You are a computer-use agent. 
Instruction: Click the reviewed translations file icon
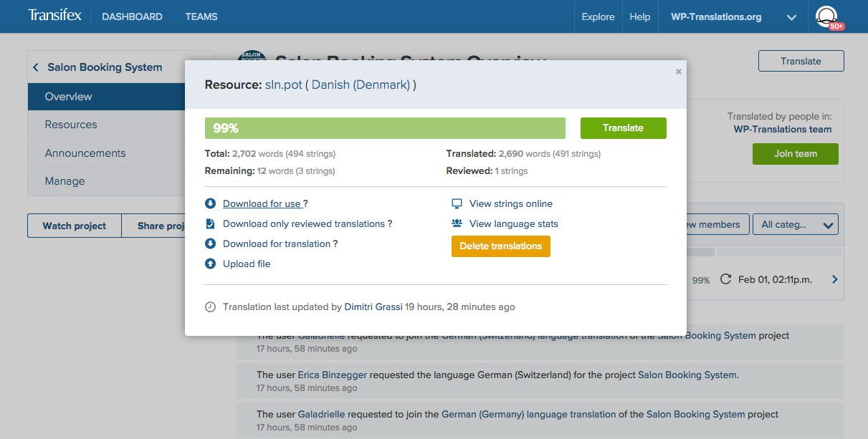click(210, 224)
